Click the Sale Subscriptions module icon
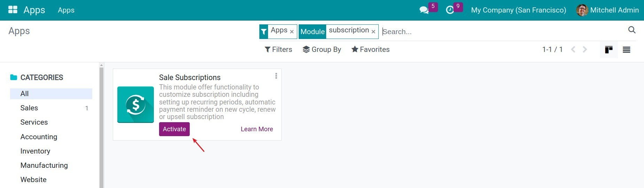Viewport: 644px width, 188px height. (x=135, y=104)
